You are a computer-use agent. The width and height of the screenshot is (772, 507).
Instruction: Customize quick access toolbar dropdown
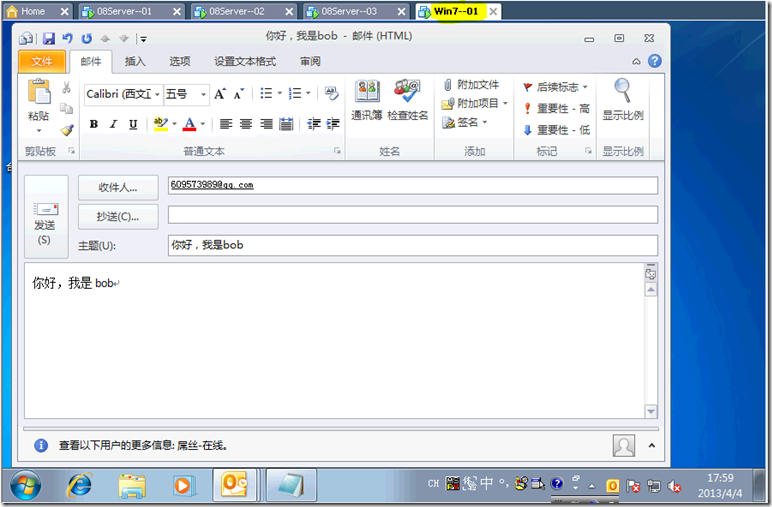pos(143,39)
